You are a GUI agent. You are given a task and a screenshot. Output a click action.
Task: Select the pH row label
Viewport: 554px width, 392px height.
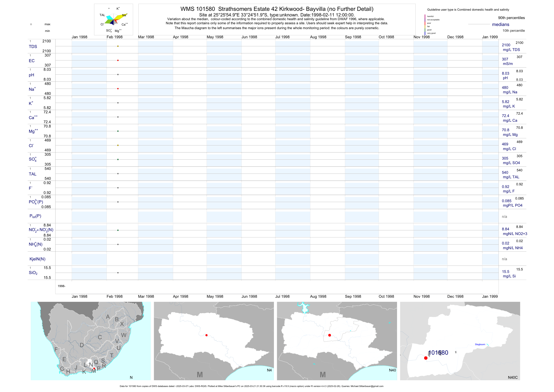pyautogui.click(x=31, y=75)
